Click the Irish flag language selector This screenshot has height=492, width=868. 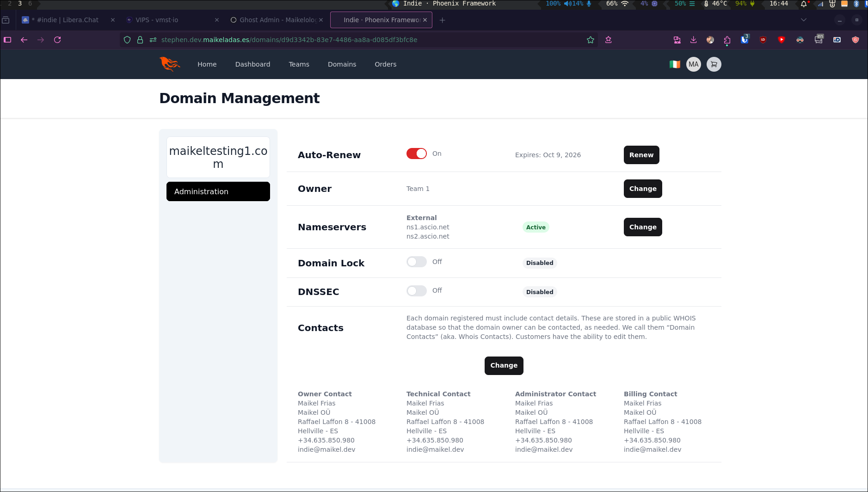point(675,64)
